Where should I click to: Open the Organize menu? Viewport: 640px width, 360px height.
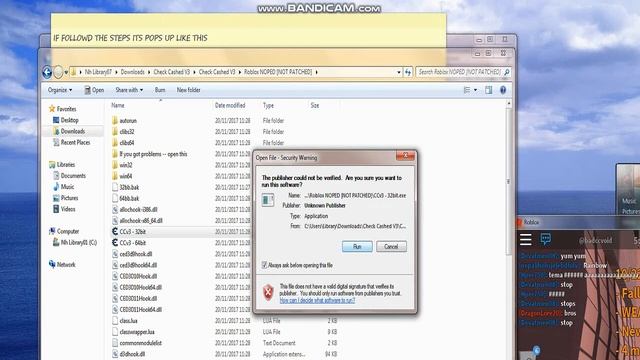coord(60,90)
